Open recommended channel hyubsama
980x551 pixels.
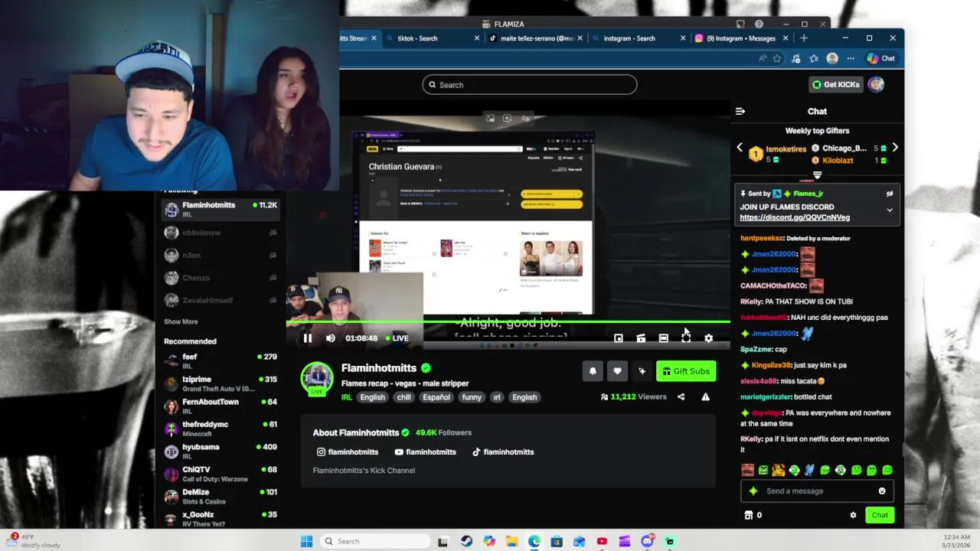coord(220,452)
